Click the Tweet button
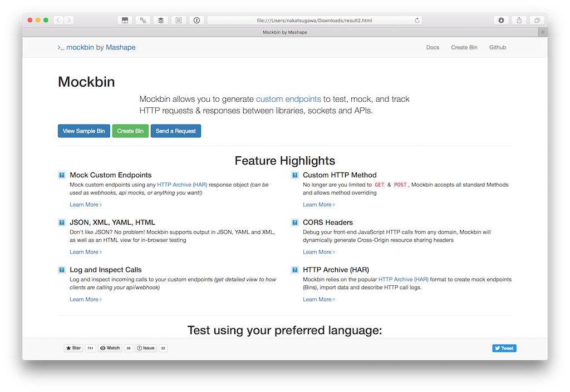 pyautogui.click(x=504, y=349)
